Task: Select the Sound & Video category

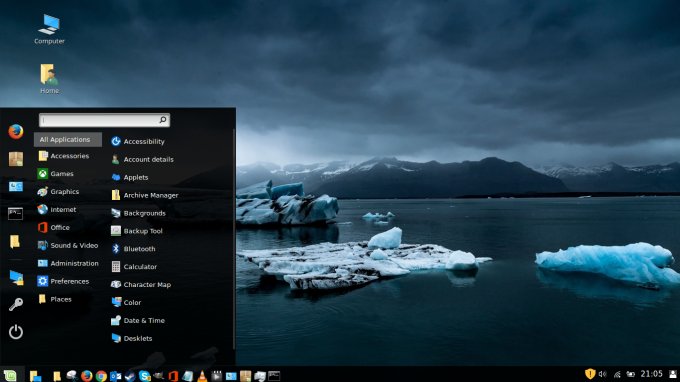Action: coord(68,245)
